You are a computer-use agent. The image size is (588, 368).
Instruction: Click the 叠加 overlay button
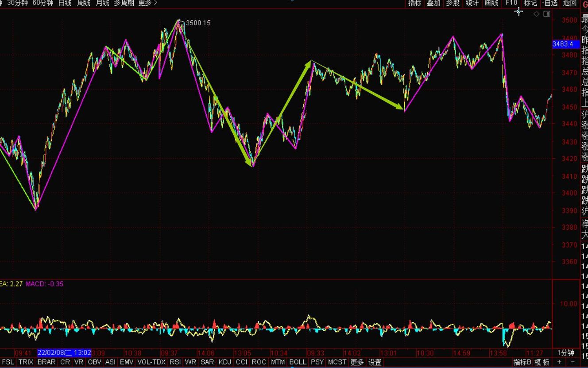tap(433, 3)
